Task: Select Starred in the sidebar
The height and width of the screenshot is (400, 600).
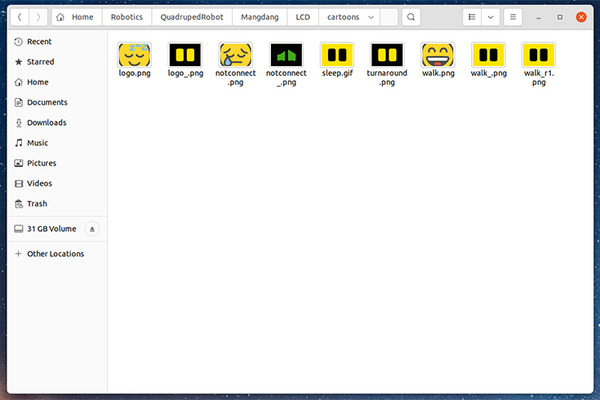Action: point(40,61)
